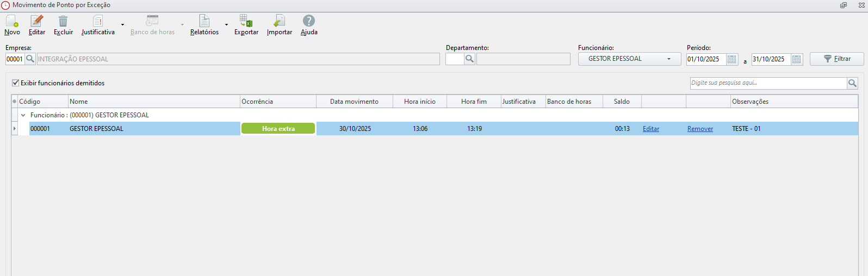Viewport: 868px width, 276px height.
Task: Click the Observações column header
Action: pyautogui.click(x=794, y=102)
